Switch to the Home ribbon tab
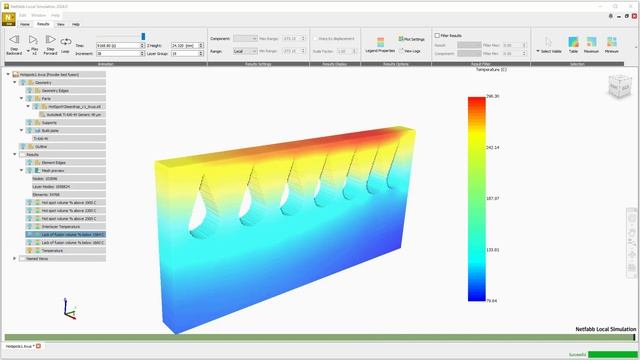This screenshot has width=640, height=360. 25,24
